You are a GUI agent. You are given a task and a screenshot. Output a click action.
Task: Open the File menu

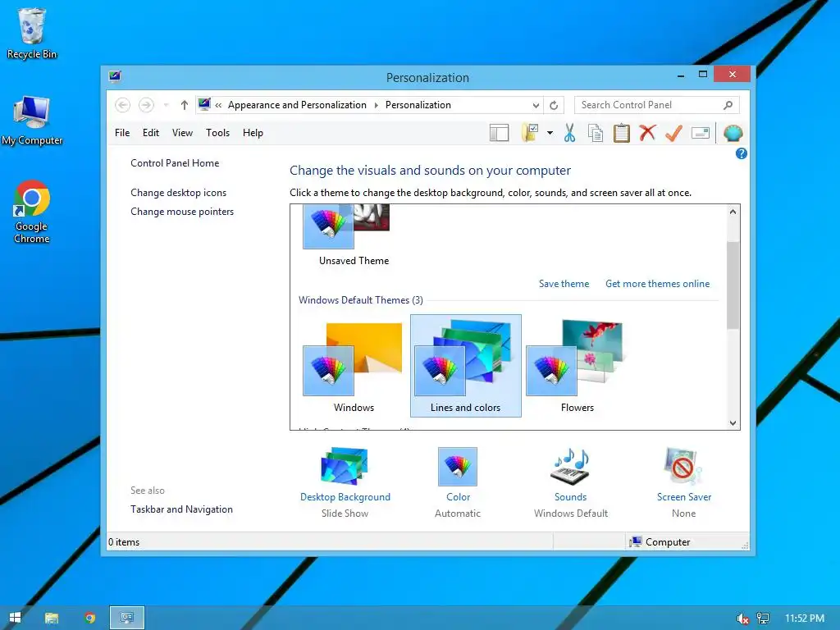click(122, 133)
